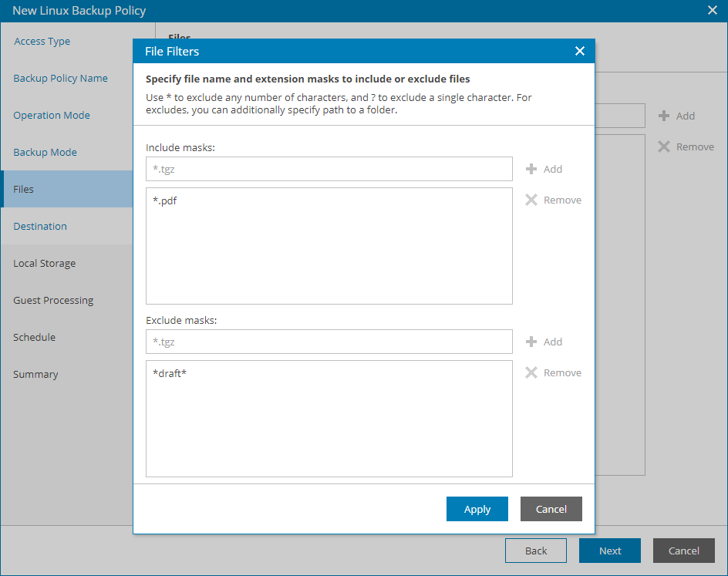Go Back to the previous wizard step
This screenshot has height=576, width=728.
pos(535,551)
